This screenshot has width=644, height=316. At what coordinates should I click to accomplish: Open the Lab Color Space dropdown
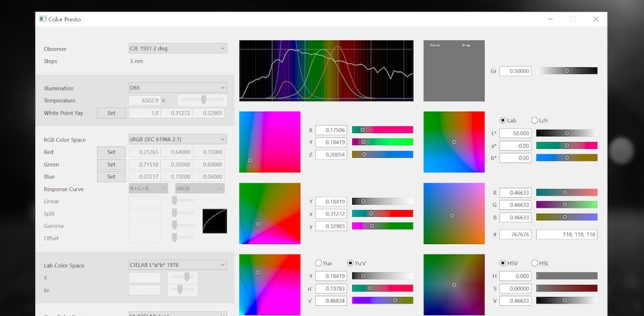(177, 266)
